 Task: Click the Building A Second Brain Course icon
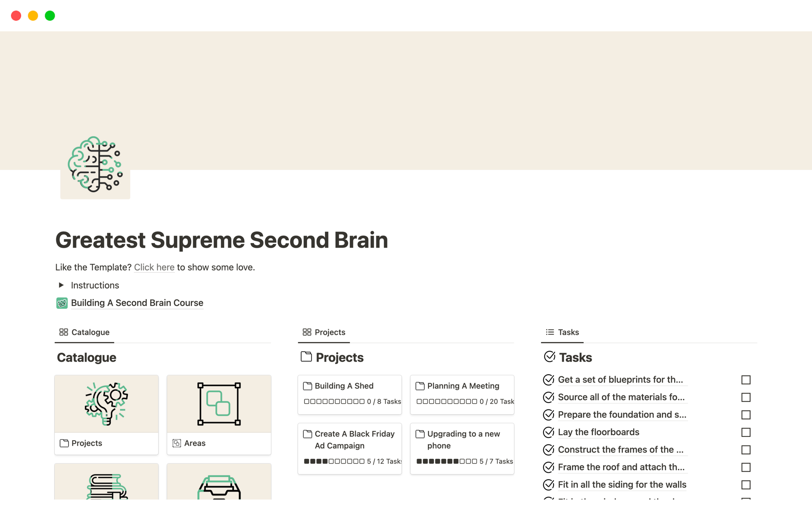point(62,303)
